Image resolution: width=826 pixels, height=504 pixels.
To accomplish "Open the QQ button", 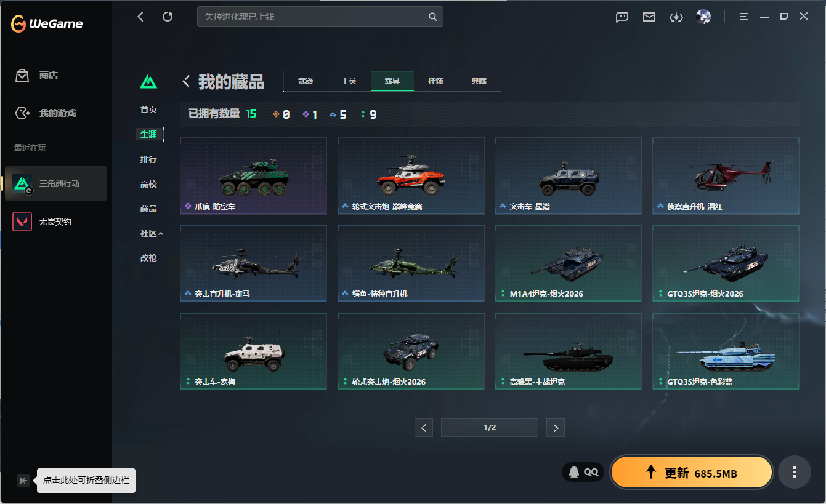I will (x=583, y=472).
